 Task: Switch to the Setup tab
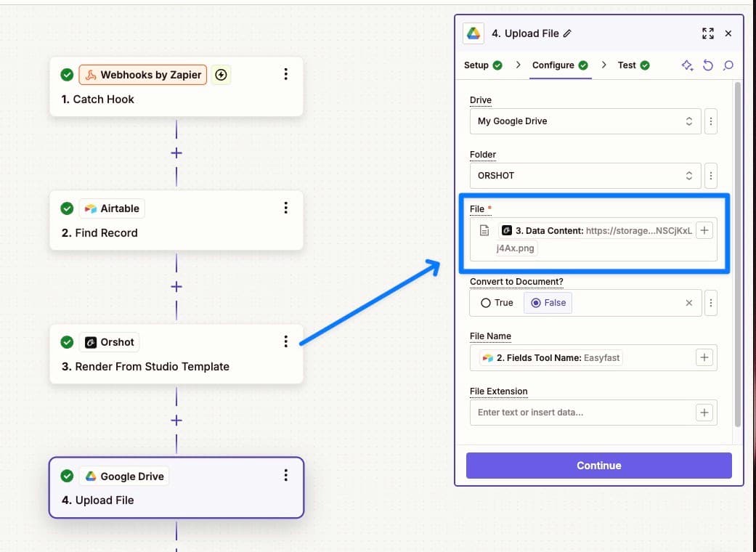click(483, 65)
